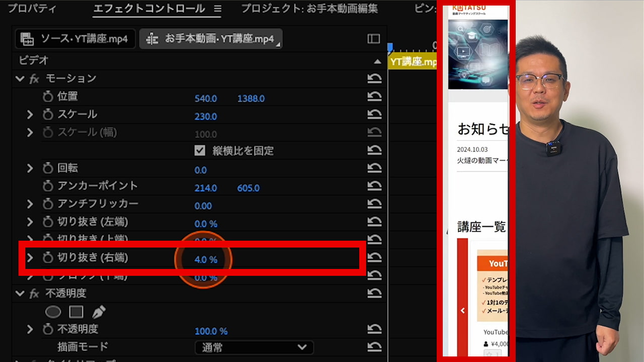Image resolution: width=644 pixels, height=362 pixels.
Task: Toggle animation stopwatch for アンカーポイント
Action: coord(48,186)
